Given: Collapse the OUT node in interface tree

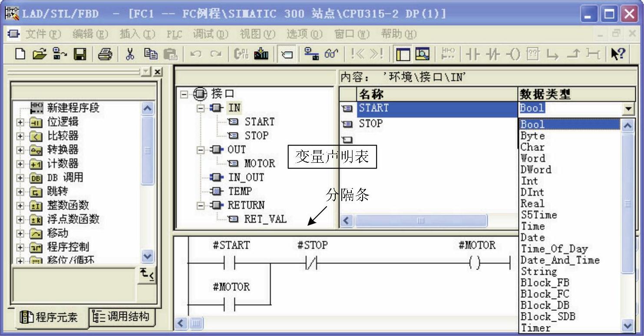Looking at the screenshot, I should [200, 149].
